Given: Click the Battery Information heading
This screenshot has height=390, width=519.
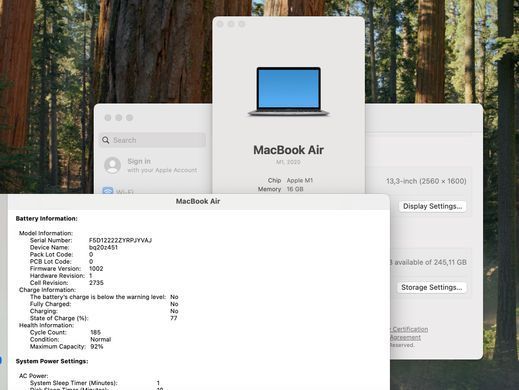Looking at the screenshot, I should pos(47,219).
